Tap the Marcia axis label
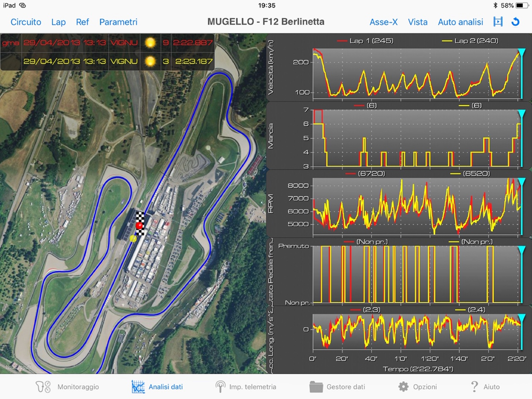Viewport: 532px width, 399px height. pos(271,136)
